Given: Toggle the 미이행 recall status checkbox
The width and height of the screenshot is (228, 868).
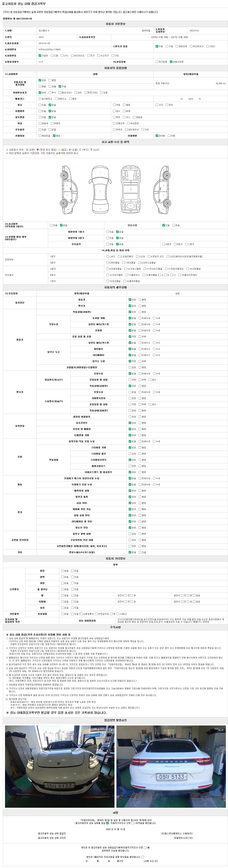Looking at the screenshot, I should 157,136.
